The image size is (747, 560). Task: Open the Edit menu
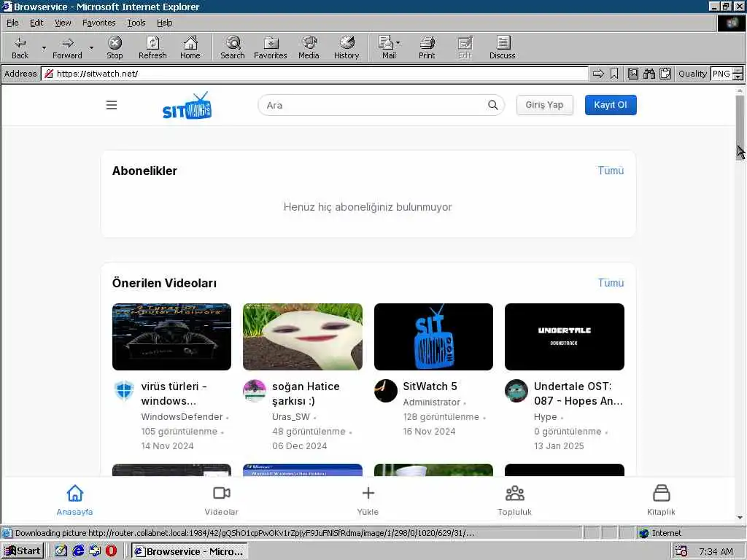coord(36,23)
